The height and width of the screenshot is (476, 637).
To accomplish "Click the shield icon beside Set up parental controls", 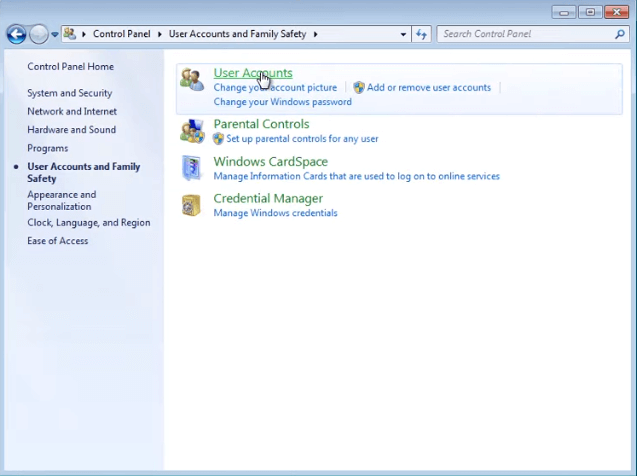I will pyautogui.click(x=218, y=138).
